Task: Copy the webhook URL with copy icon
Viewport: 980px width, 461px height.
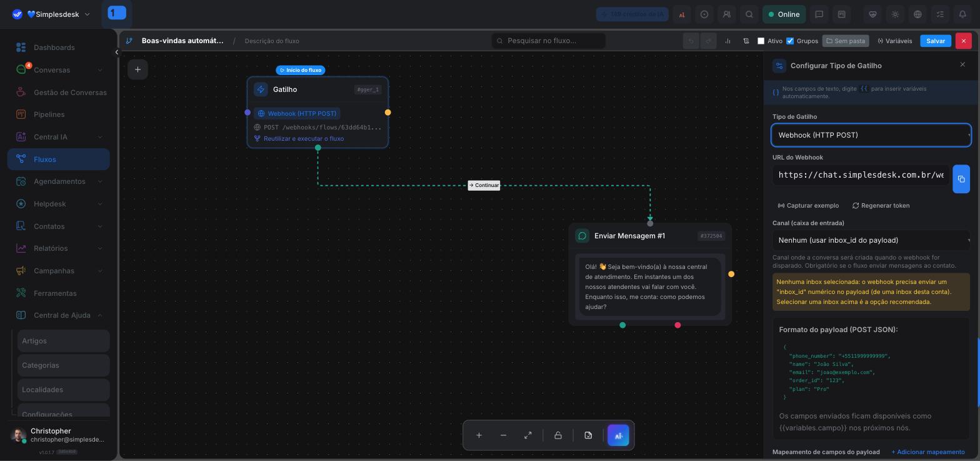Action: tap(961, 179)
